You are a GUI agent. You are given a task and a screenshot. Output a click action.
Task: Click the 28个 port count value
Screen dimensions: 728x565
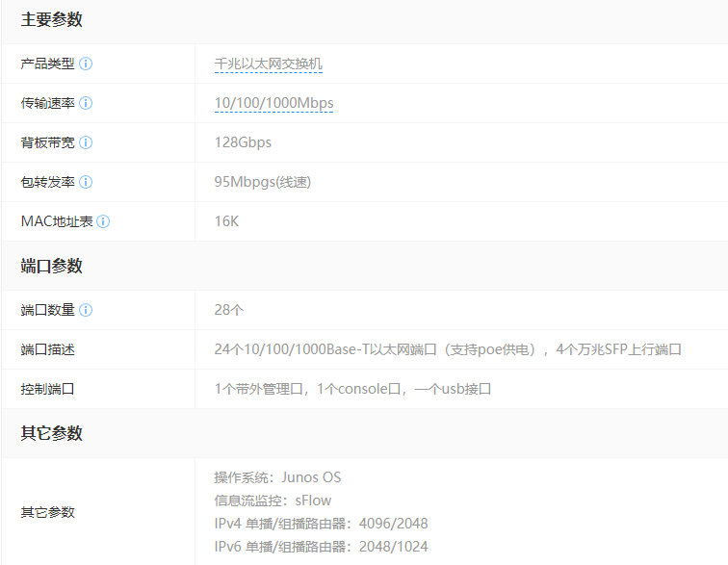[229, 310]
